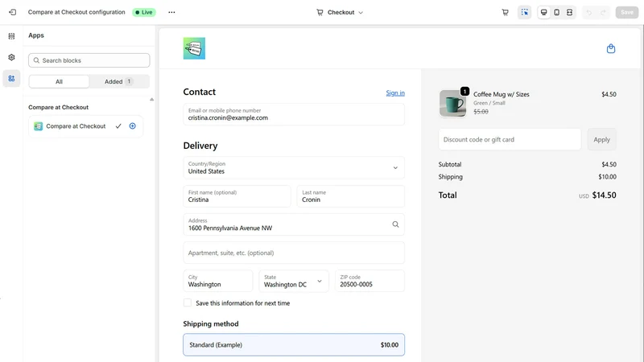The height and width of the screenshot is (362, 644).
Task: Click the undo arrow icon
Action: click(589, 13)
